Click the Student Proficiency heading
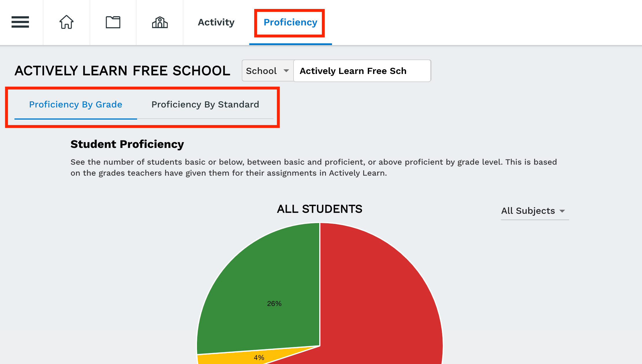642x364 pixels. coord(127,144)
